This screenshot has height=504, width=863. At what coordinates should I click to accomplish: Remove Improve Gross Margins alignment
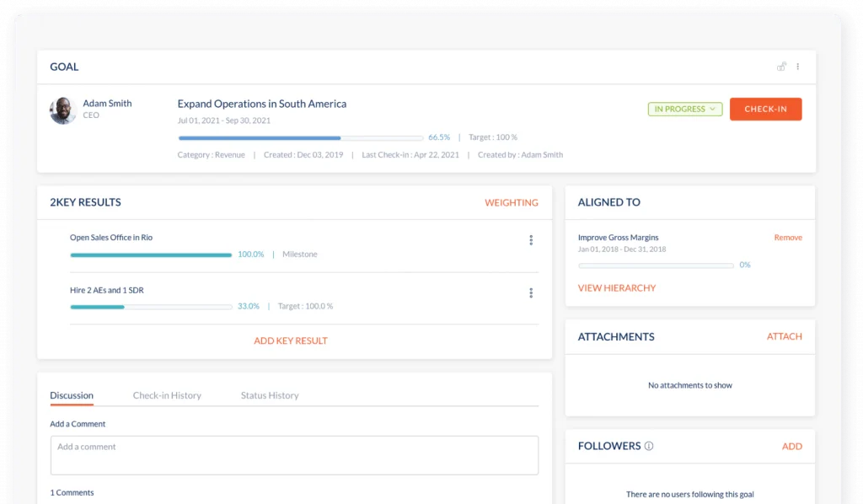(x=788, y=237)
